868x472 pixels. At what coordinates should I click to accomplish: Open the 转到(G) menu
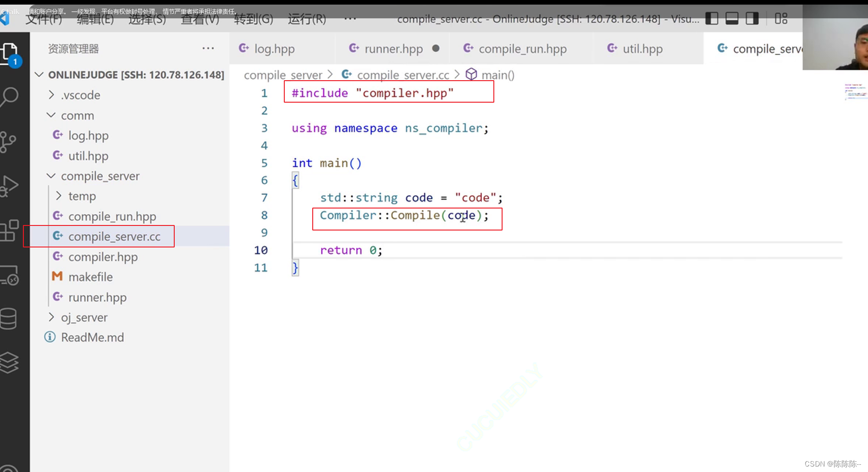pyautogui.click(x=254, y=19)
